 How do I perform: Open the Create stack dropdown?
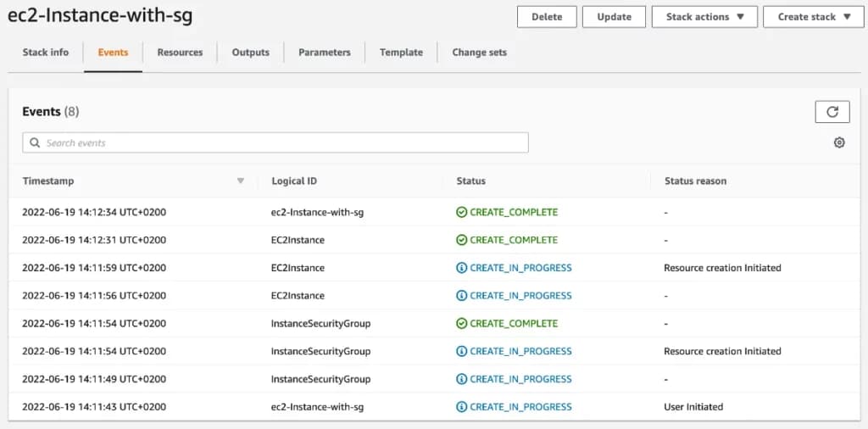point(813,17)
